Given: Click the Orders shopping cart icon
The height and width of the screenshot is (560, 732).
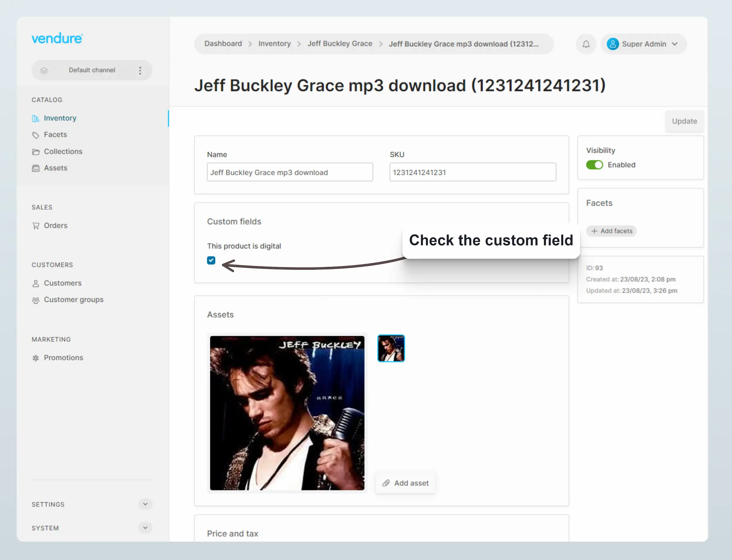Looking at the screenshot, I should 36,226.
